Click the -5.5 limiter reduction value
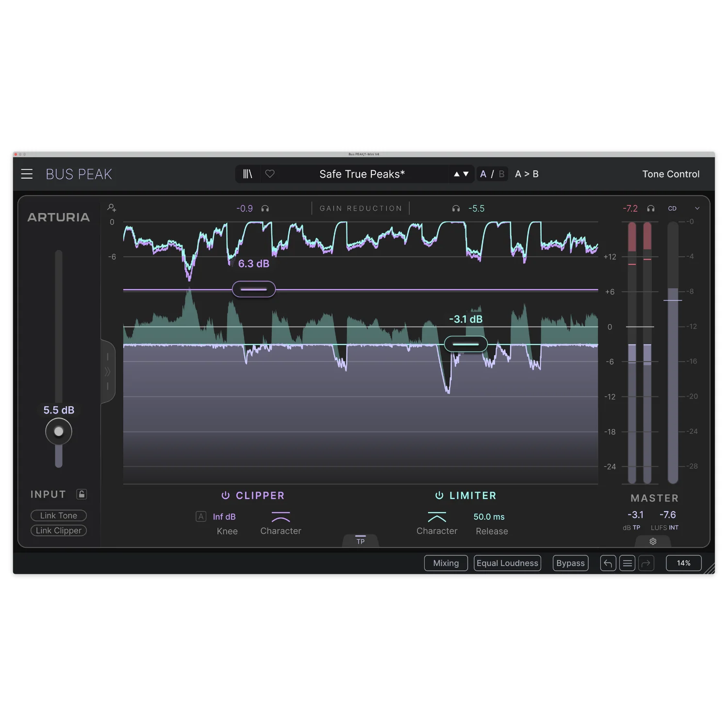 (x=476, y=208)
